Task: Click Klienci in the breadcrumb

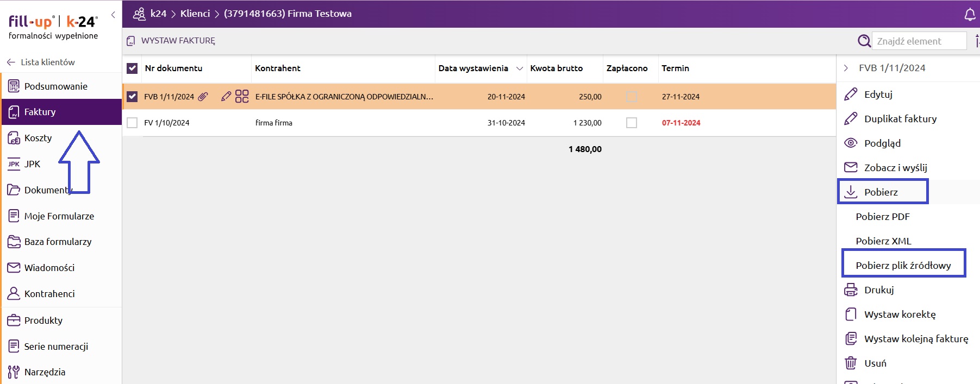Action: [x=195, y=14]
